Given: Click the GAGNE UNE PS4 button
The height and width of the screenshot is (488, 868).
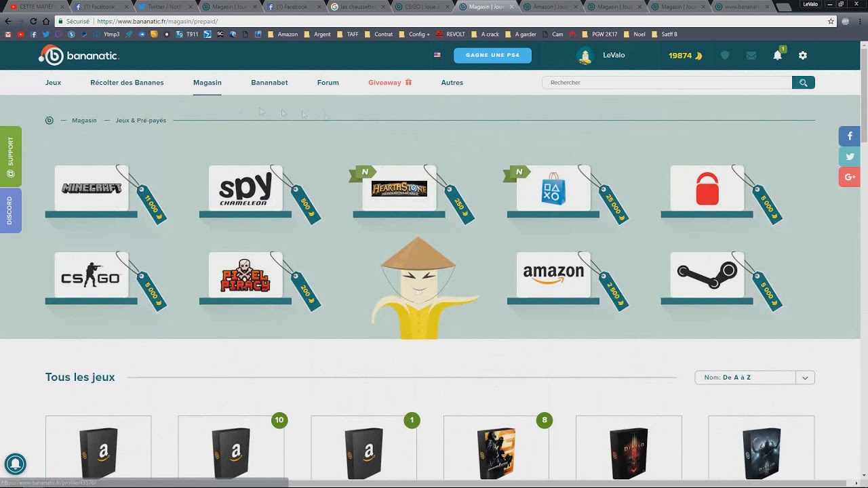Looking at the screenshot, I should click(492, 56).
